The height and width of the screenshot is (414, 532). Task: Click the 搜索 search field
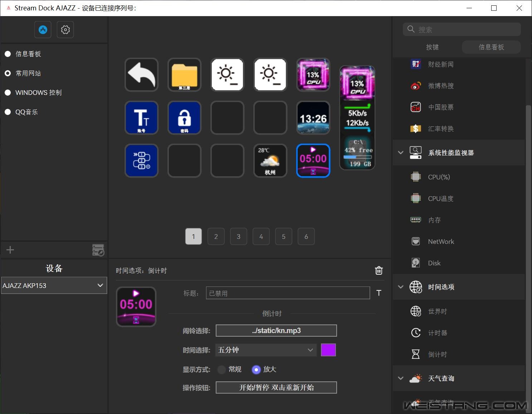(x=462, y=29)
